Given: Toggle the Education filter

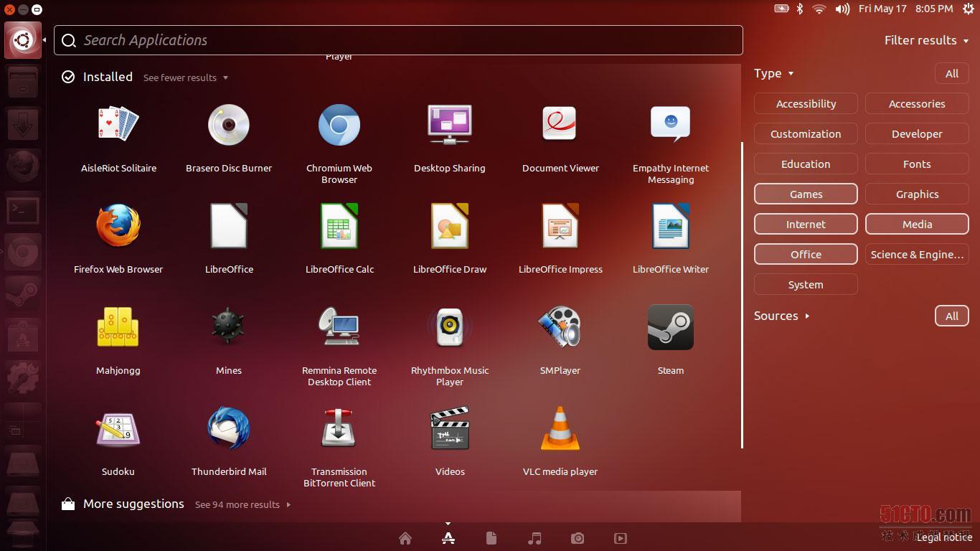Looking at the screenshot, I should coord(806,164).
